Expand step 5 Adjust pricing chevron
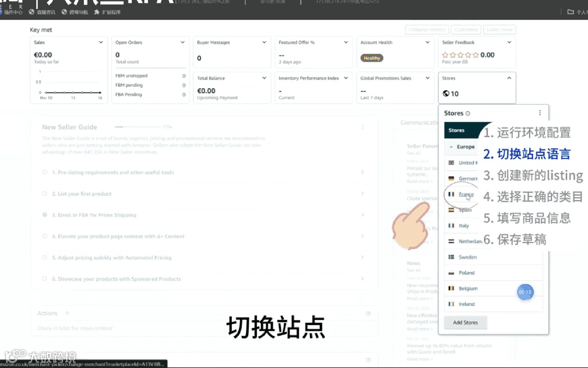This screenshot has width=588, height=368. [x=363, y=257]
